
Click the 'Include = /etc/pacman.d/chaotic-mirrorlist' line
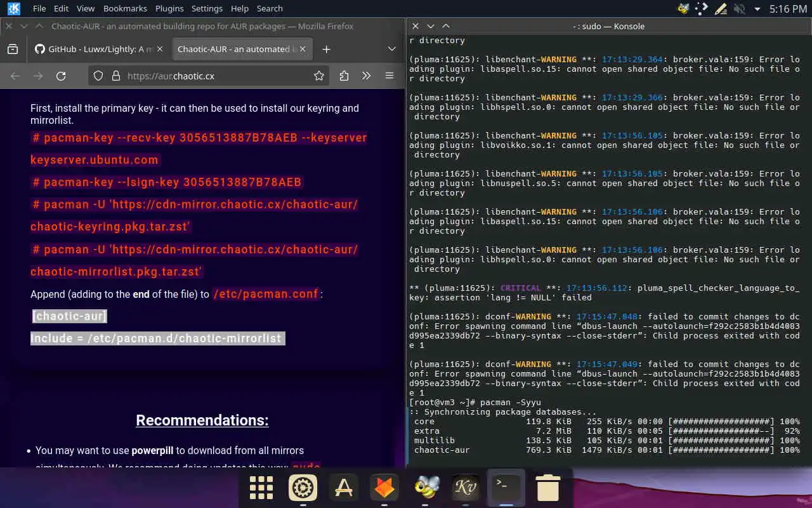(158, 338)
